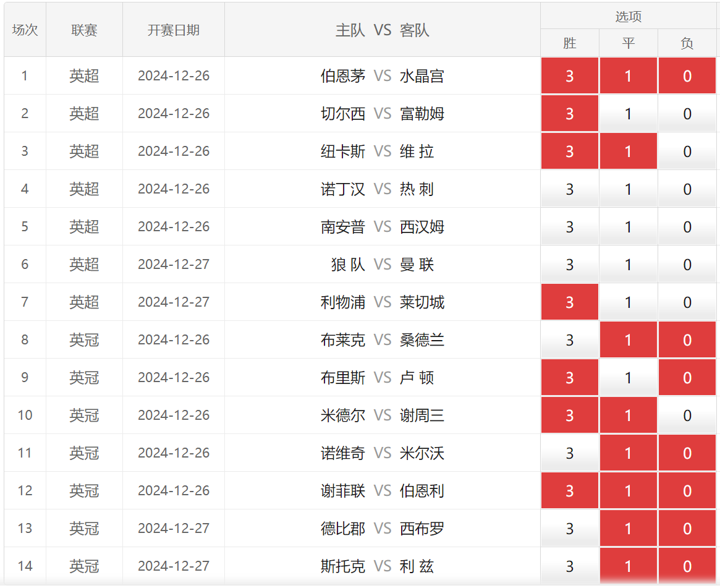Screen dimensions: 720x588
Task: Select draw option 1 for 狼队 VS 曼联
Action: [628, 264]
